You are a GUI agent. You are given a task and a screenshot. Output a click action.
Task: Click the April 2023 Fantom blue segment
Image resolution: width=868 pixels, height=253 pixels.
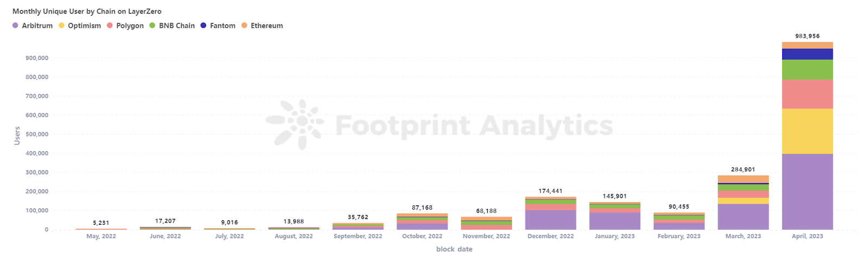click(807, 54)
